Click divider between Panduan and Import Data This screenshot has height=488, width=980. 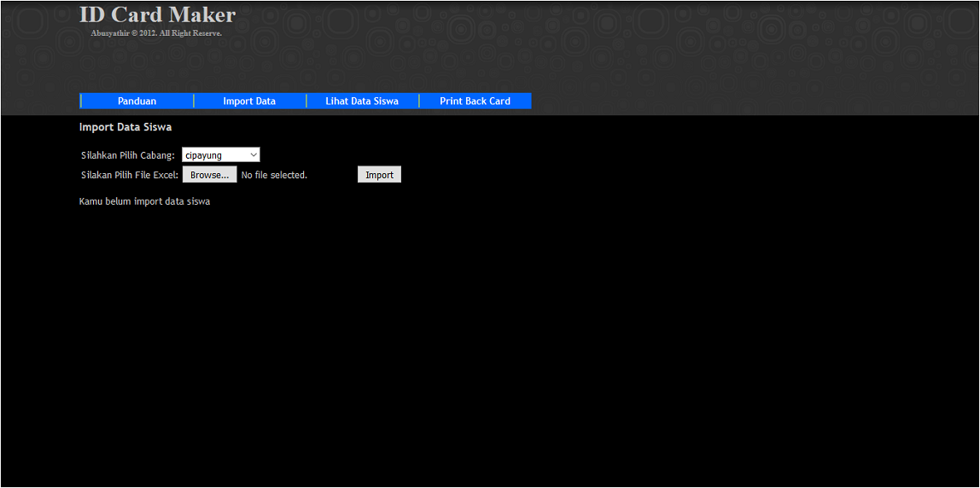(x=194, y=101)
